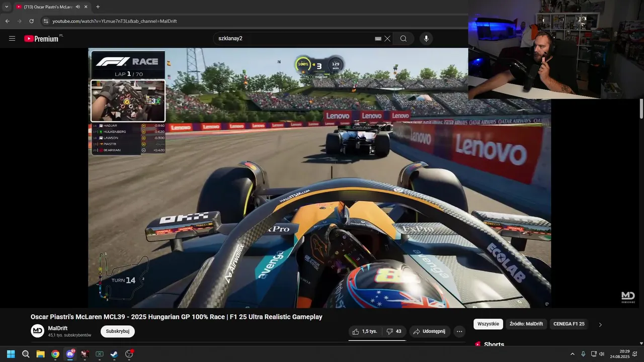Click the video player to pause

[x=319, y=178]
